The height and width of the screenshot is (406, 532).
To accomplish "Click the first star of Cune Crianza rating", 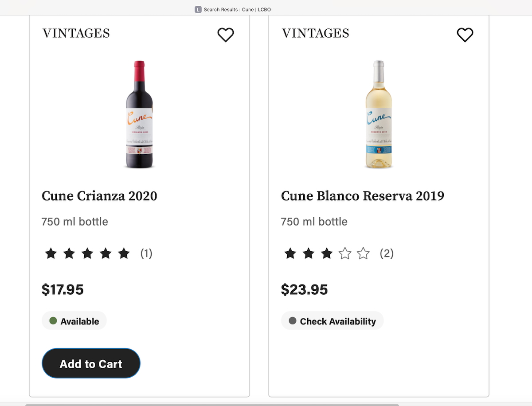I will pyautogui.click(x=51, y=254).
